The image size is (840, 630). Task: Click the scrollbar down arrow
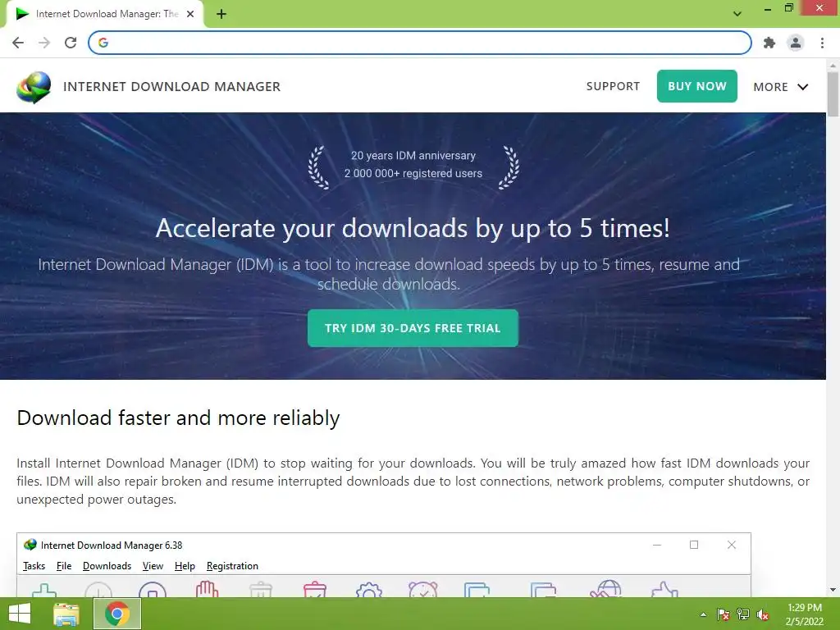pyautogui.click(x=833, y=590)
